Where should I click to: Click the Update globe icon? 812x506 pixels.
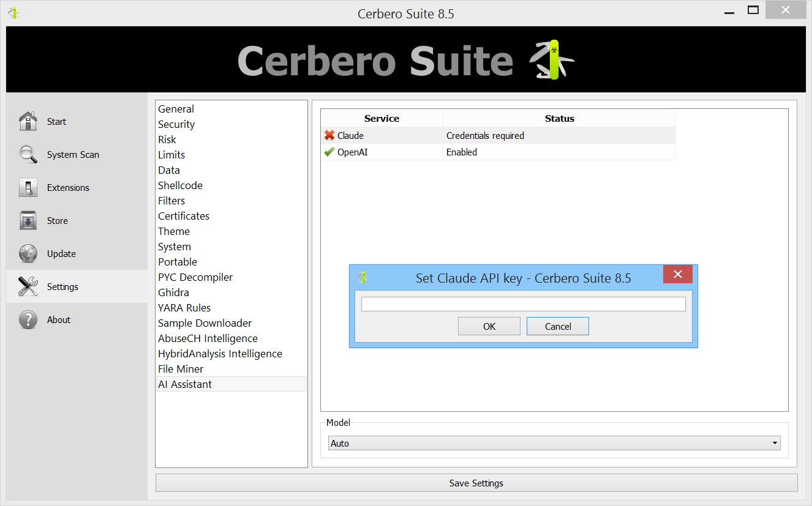pos(28,253)
